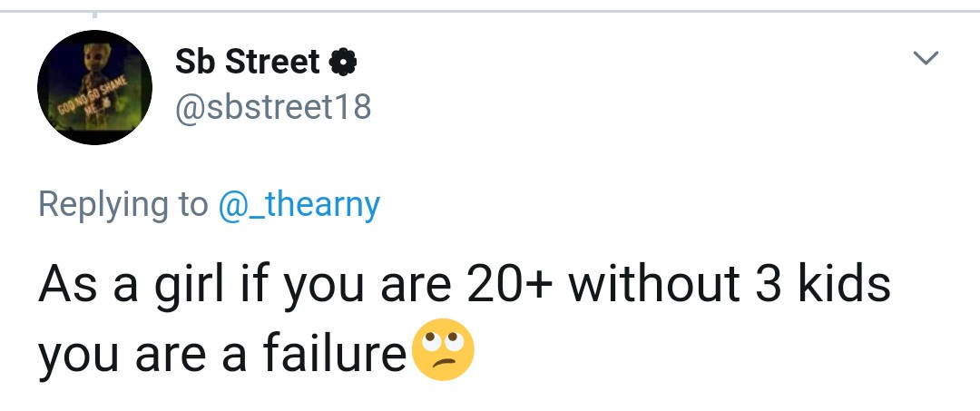Open the @sbstreet18 handle link
The image size is (980, 411).
pos(273,107)
